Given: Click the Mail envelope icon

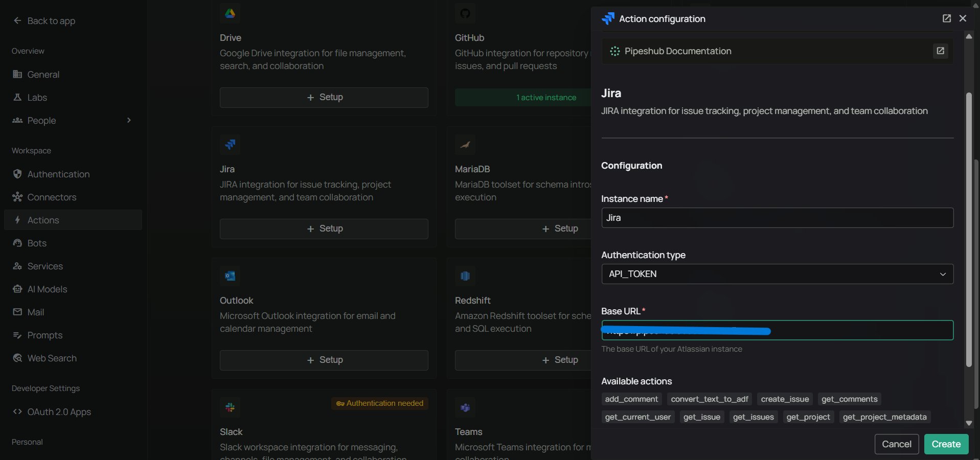Looking at the screenshot, I should [x=17, y=312].
